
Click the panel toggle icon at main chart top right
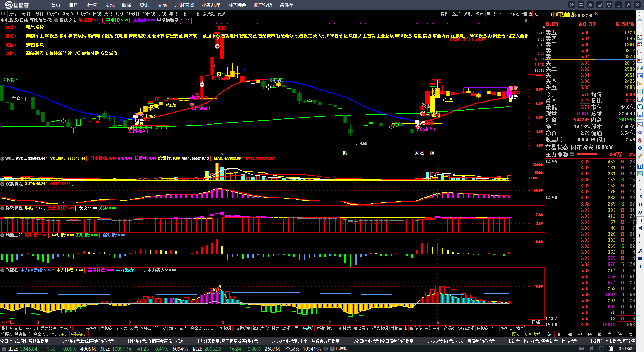(x=525, y=20)
